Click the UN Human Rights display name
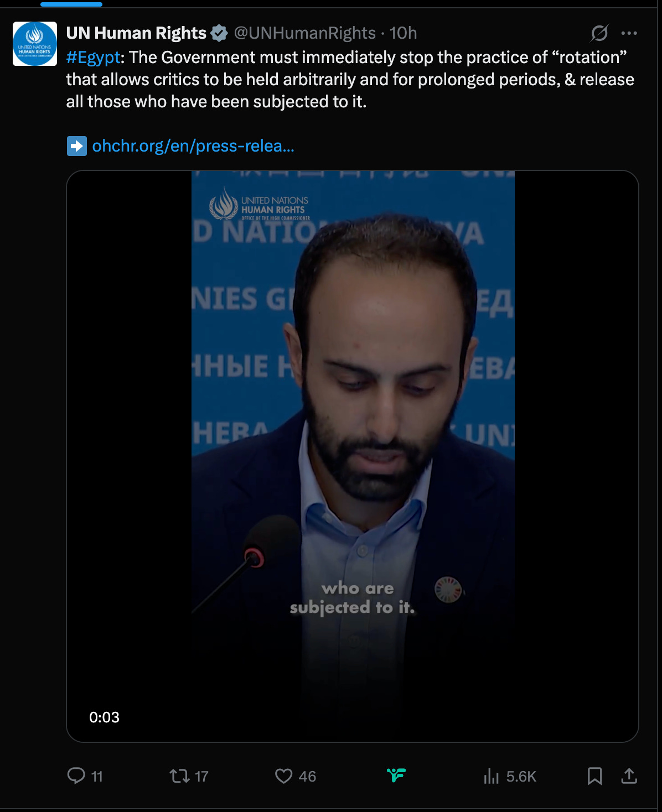Image resolution: width=662 pixels, height=812 pixels. (x=136, y=33)
